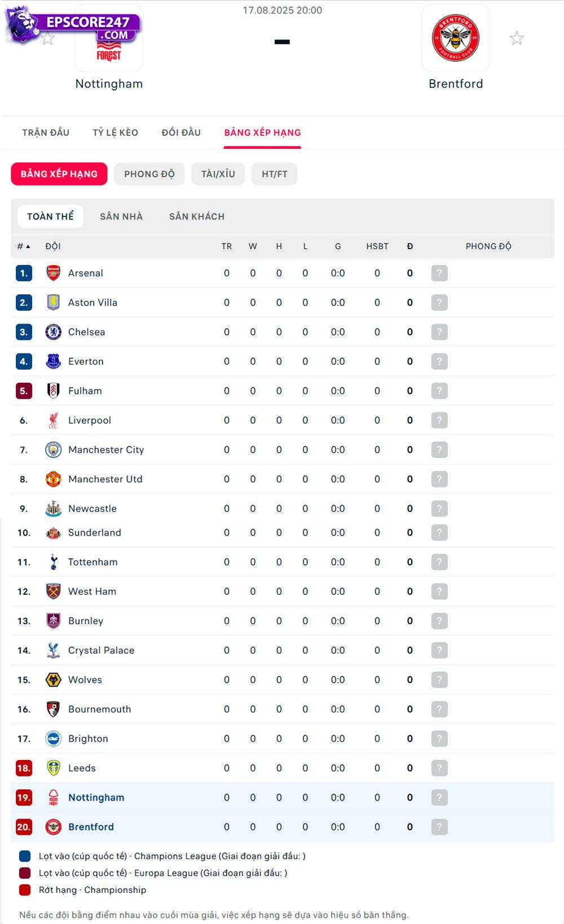Select the TÀI/XỈU filter button

tap(218, 174)
